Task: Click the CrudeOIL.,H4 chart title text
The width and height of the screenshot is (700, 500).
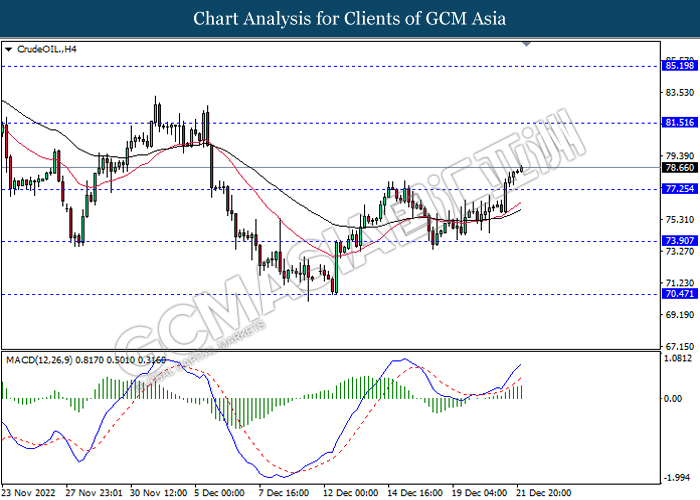Action: click(x=46, y=49)
